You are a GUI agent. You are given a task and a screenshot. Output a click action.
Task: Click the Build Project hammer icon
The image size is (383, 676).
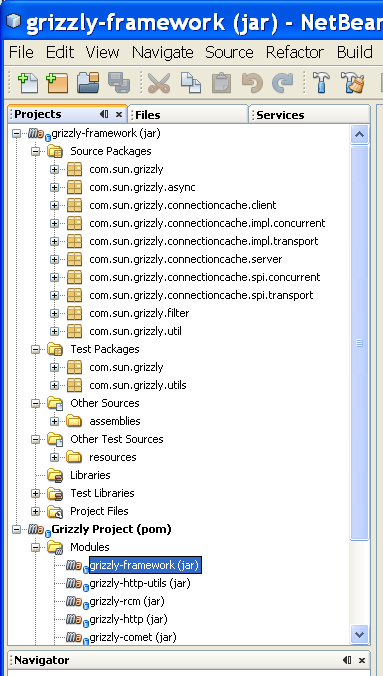pos(321,82)
